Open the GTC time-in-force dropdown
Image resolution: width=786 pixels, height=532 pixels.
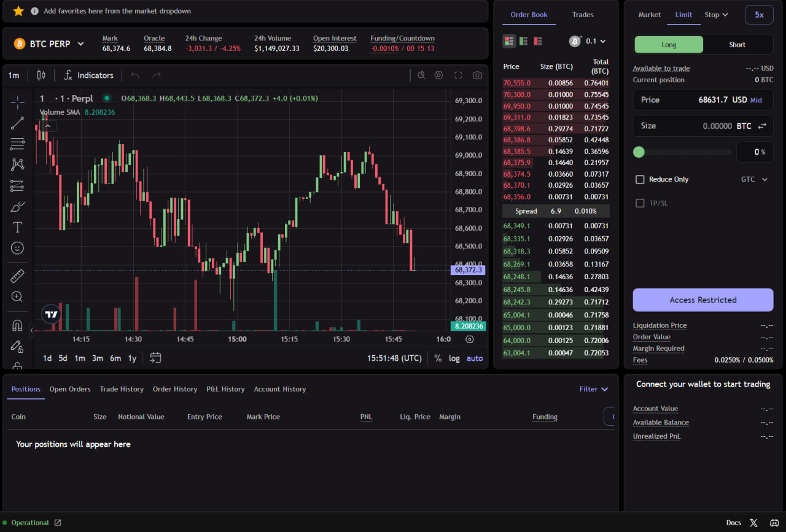click(755, 179)
